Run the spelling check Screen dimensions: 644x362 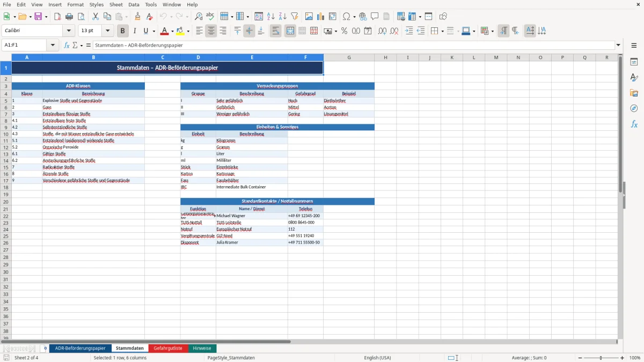(210, 17)
